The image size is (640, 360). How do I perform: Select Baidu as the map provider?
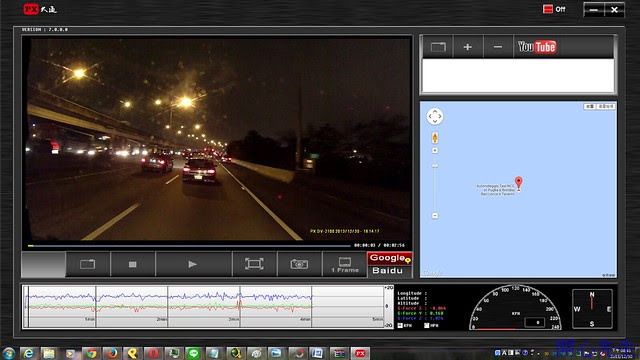389,271
